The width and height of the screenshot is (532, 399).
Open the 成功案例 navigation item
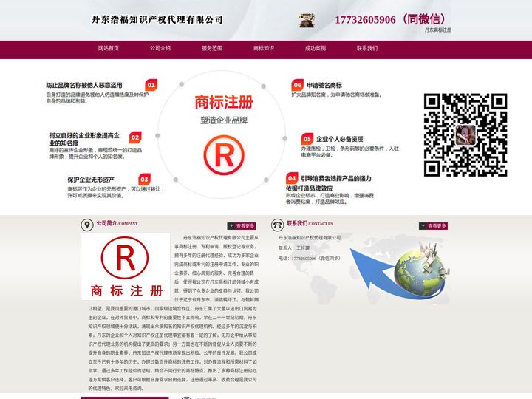click(x=316, y=48)
